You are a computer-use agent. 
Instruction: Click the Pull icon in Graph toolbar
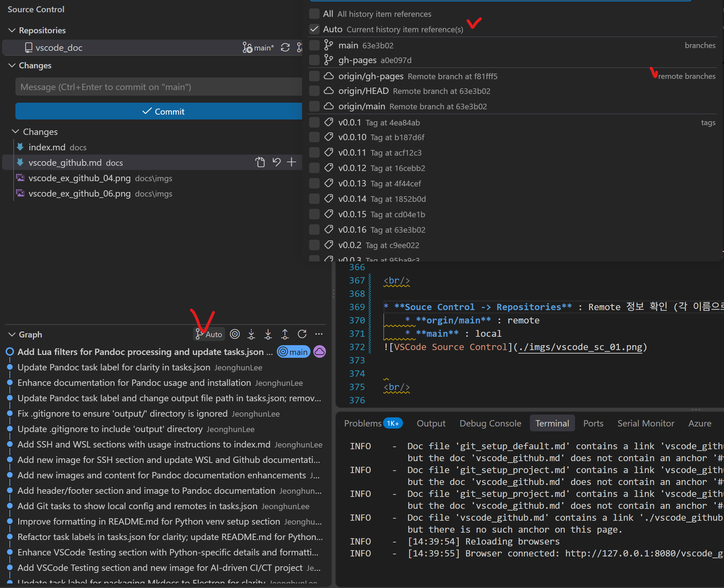point(268,334)
